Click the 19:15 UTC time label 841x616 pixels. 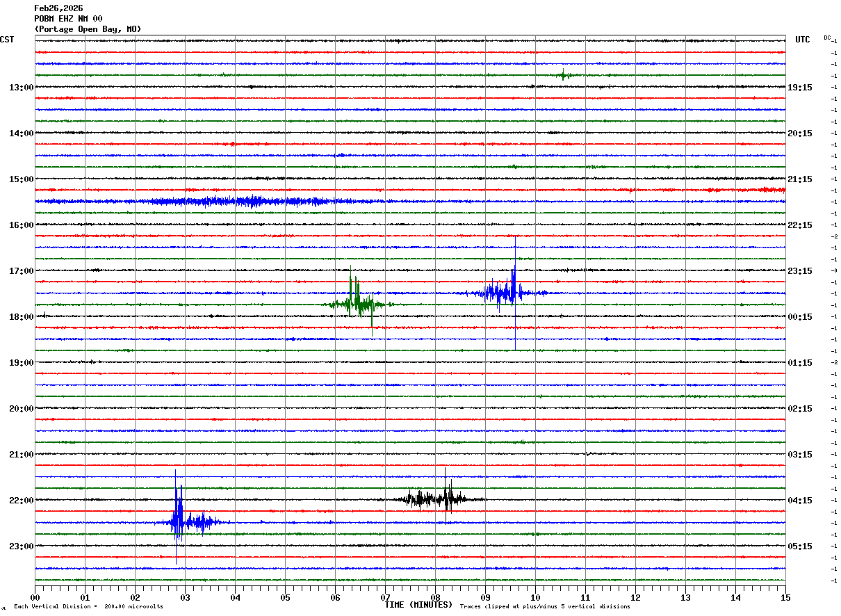(x=799, y=88)
